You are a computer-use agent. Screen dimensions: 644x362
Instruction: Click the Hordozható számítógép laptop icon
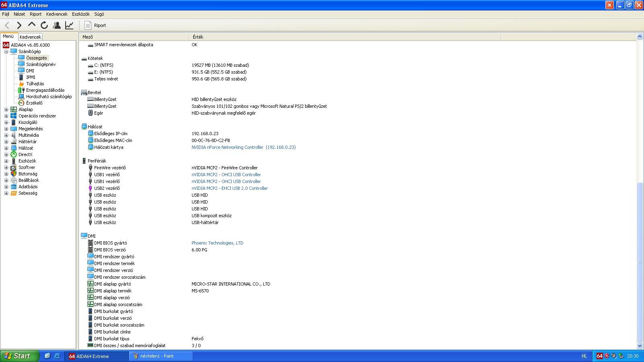pyautogui.click(x=21, y=97)
